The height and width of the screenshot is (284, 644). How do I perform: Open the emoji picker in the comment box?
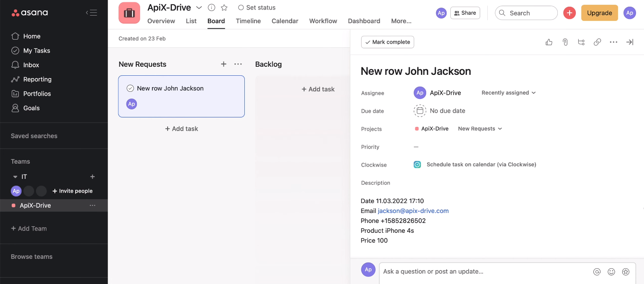(x=611, y=272)
